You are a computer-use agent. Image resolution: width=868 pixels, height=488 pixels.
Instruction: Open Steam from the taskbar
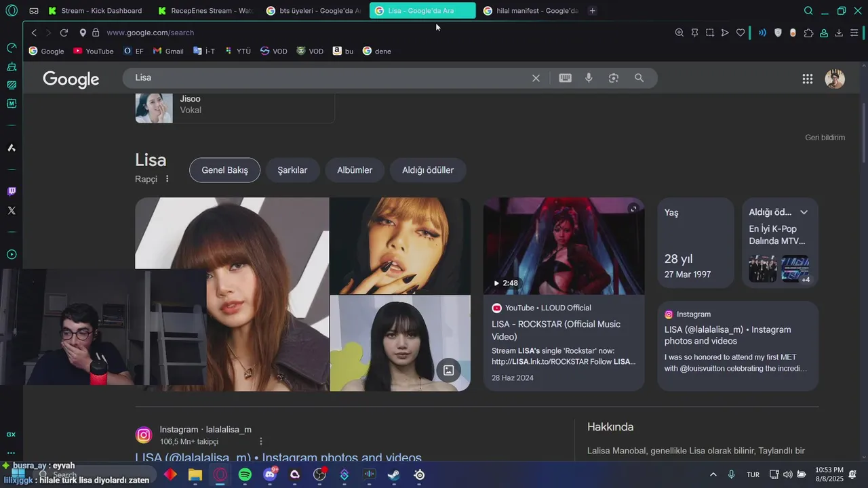(394, 475)
